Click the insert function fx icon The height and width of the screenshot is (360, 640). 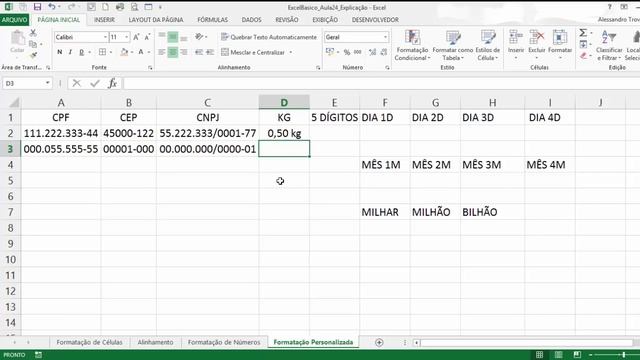coord(113,83)
